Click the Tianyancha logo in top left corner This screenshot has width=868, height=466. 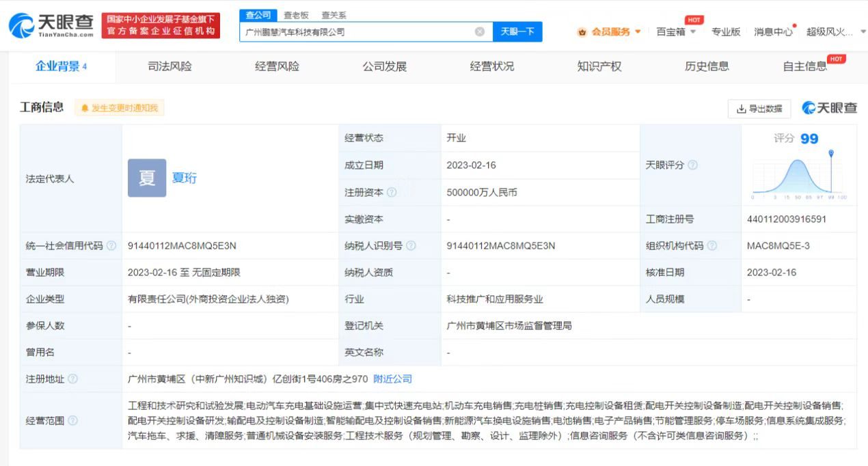coord(46,23)
